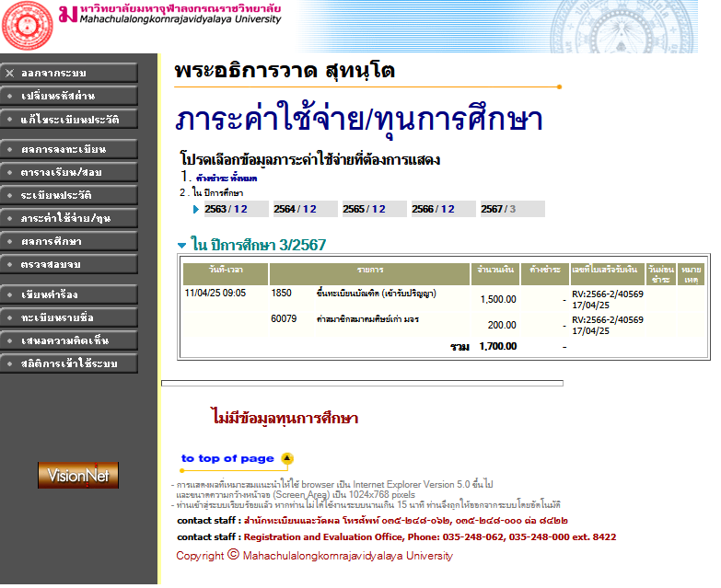The width and height of the screenshot is (721, 588).
Task: Open the ผลการลงทะเบียน sidebar menu
Action: [69, 149]
